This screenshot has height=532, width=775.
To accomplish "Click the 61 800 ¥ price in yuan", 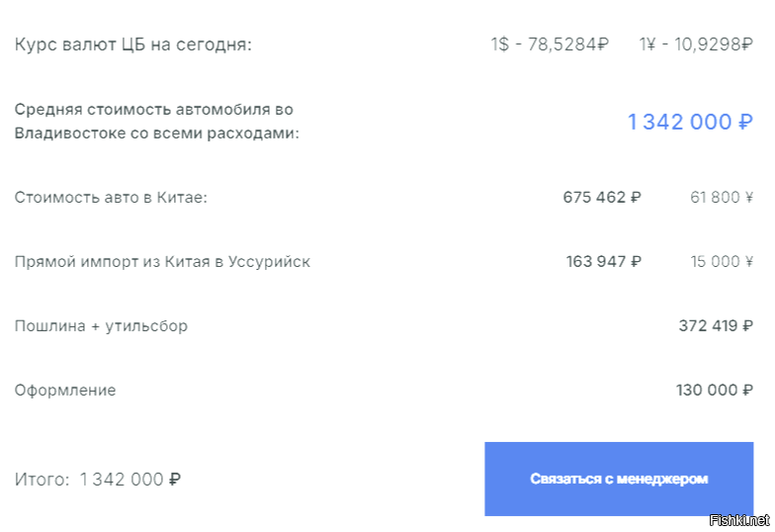I will tap(722, 198).
